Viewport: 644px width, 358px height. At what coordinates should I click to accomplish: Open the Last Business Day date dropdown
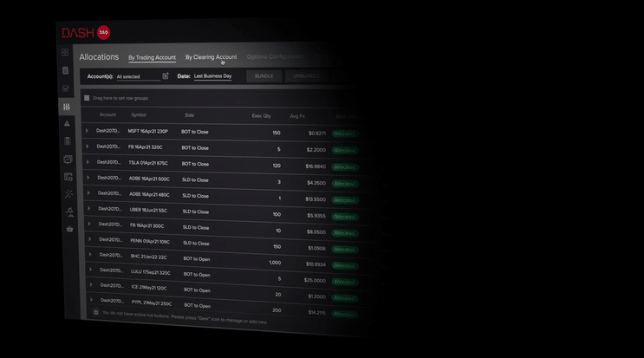click(212, 76)
